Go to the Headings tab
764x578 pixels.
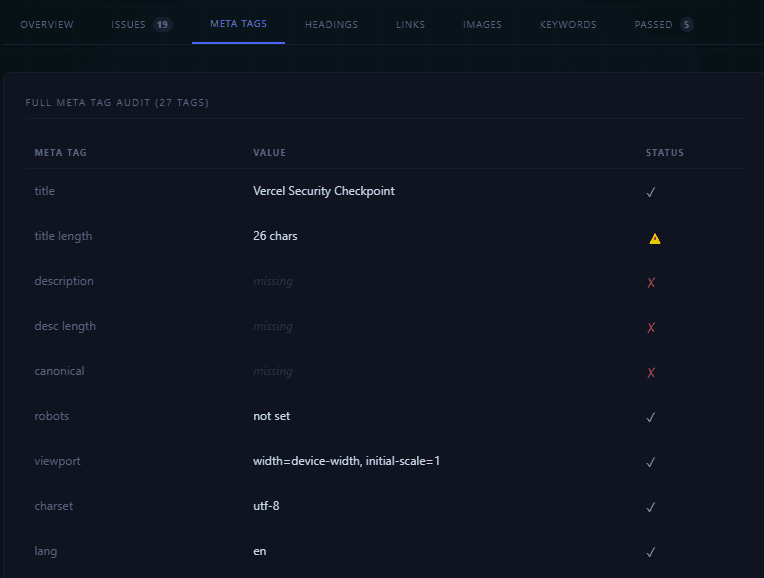click(331, 24)
